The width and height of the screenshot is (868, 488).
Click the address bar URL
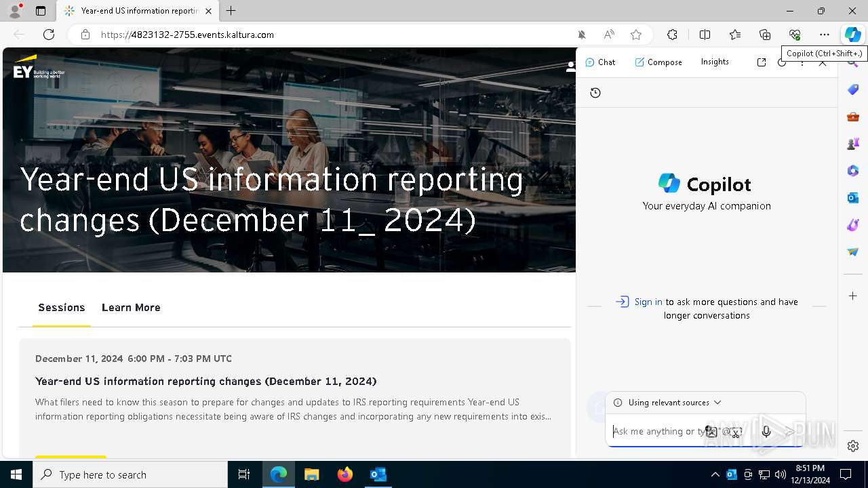[x=187, y=35]
